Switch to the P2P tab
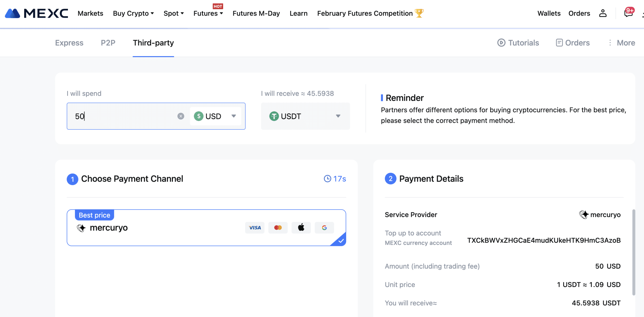This screenshot has width=644, height=317. [x=108, y=43]
